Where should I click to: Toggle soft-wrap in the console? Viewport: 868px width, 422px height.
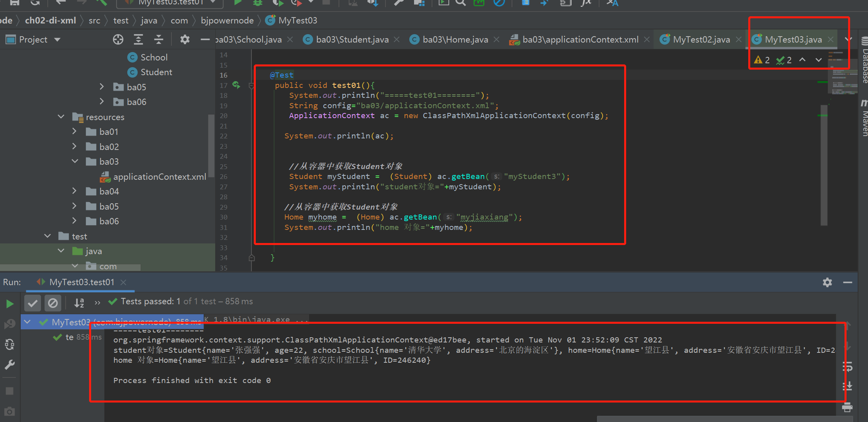point(847,367)
